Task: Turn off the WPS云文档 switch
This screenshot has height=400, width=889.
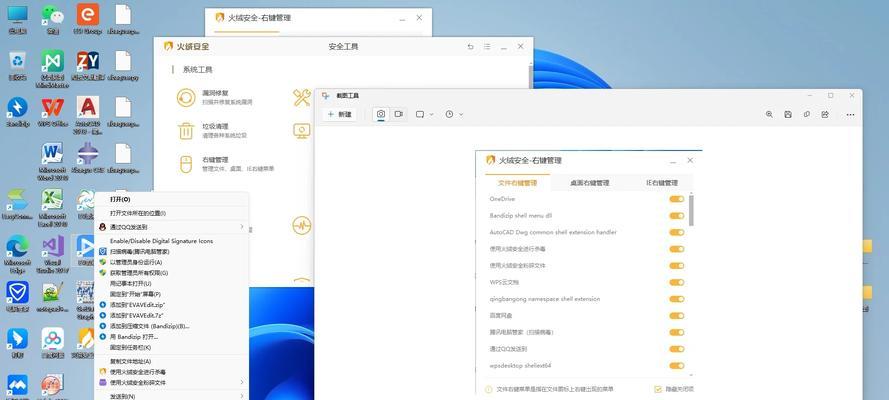Action: 676,282
